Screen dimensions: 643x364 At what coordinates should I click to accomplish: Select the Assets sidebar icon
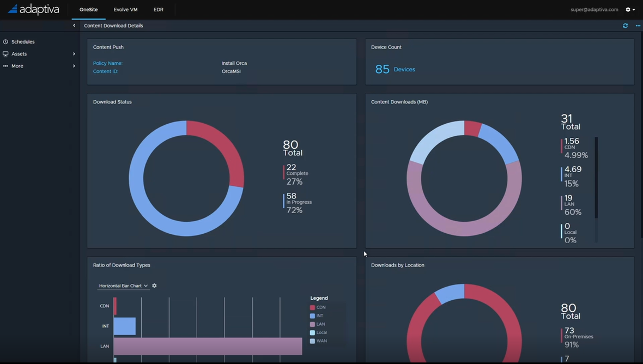click(x=5, y=53)
